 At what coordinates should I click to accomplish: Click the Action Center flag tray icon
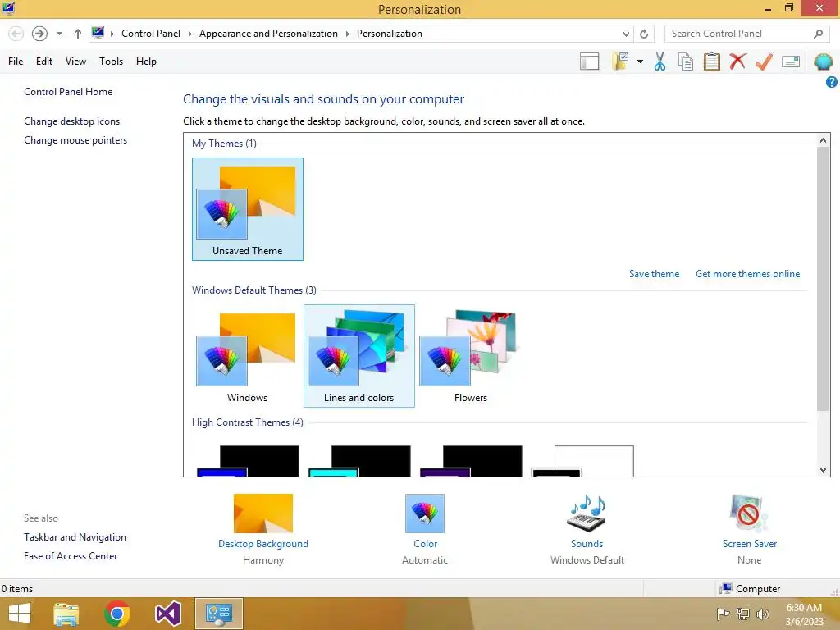[x=724, y=614]
